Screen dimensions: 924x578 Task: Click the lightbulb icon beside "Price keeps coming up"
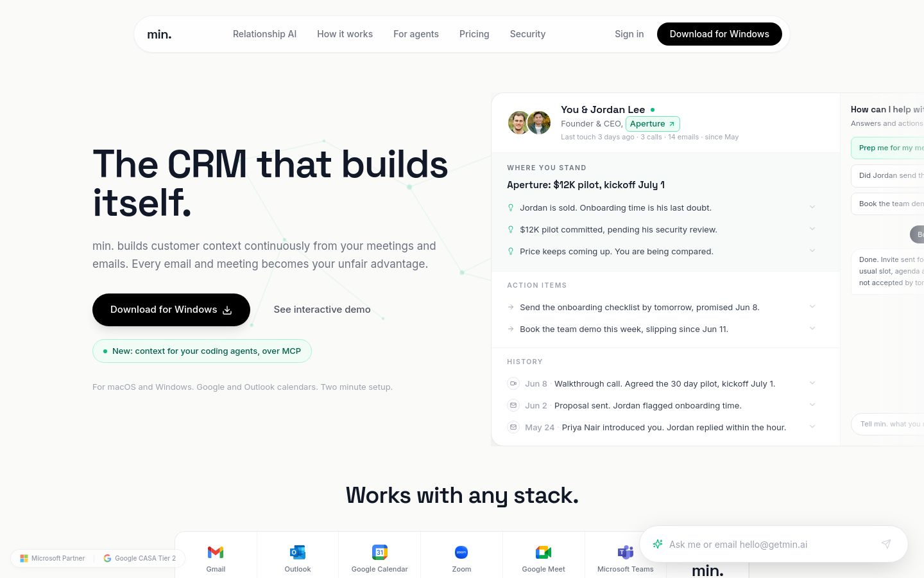pyautogui.click(x=511, y=251)
